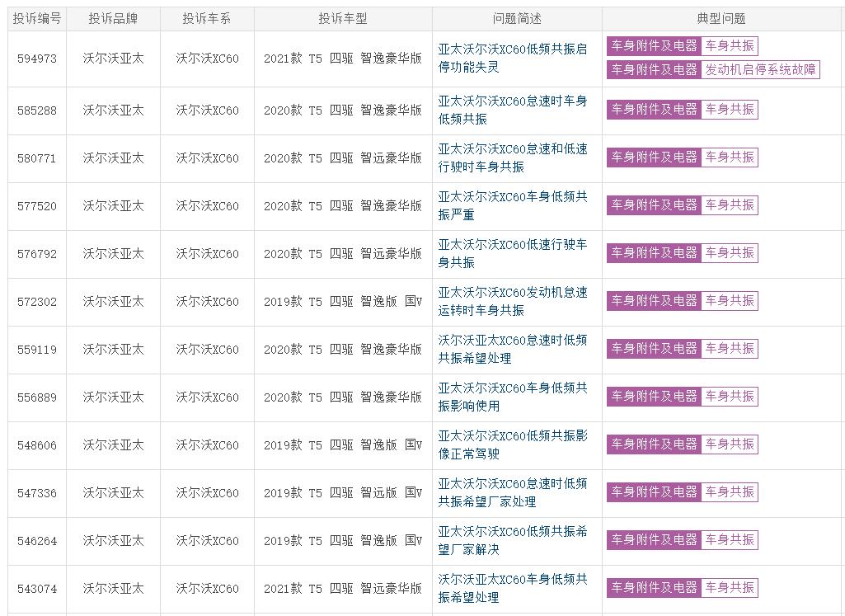Click the 发动机启停系统故障 tag
The height and width of the screenshot is (616, 845).
point(760,70)
